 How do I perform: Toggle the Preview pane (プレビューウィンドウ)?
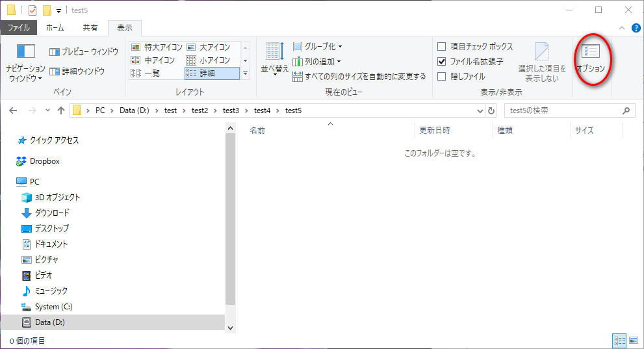[x=84, y=51]
